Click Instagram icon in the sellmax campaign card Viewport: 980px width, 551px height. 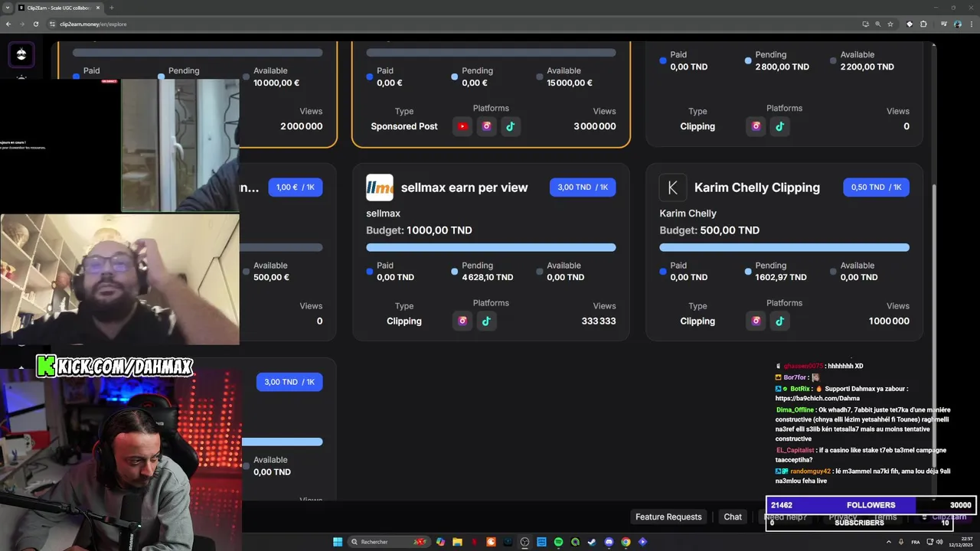point(462,321)
